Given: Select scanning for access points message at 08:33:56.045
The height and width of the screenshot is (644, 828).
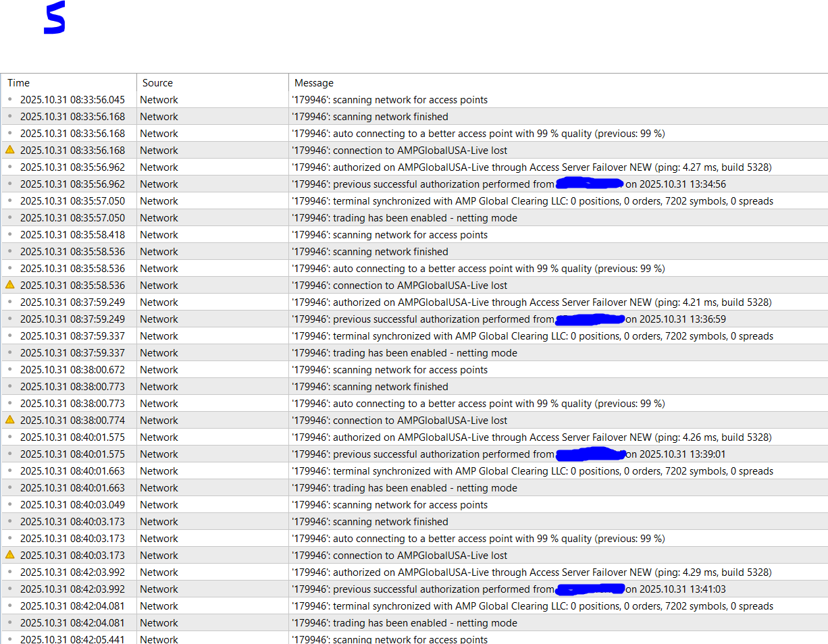Looking at the screenshot, I should [389, 100].
